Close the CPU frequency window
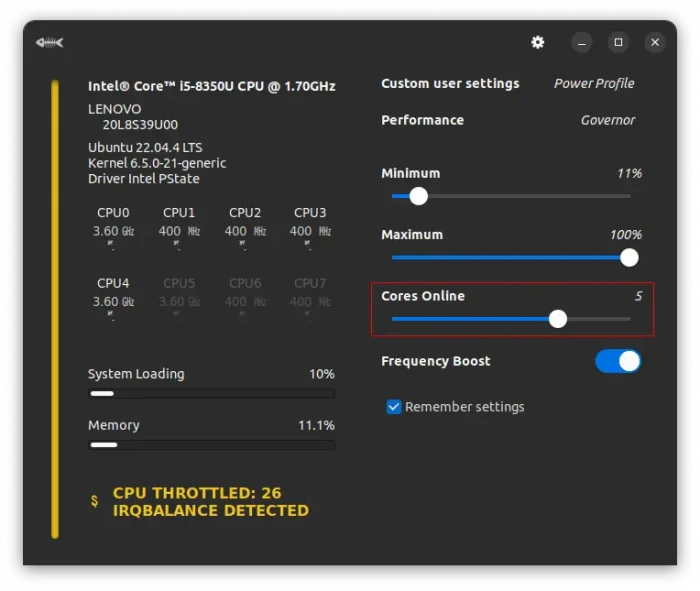 click(655, 42)
